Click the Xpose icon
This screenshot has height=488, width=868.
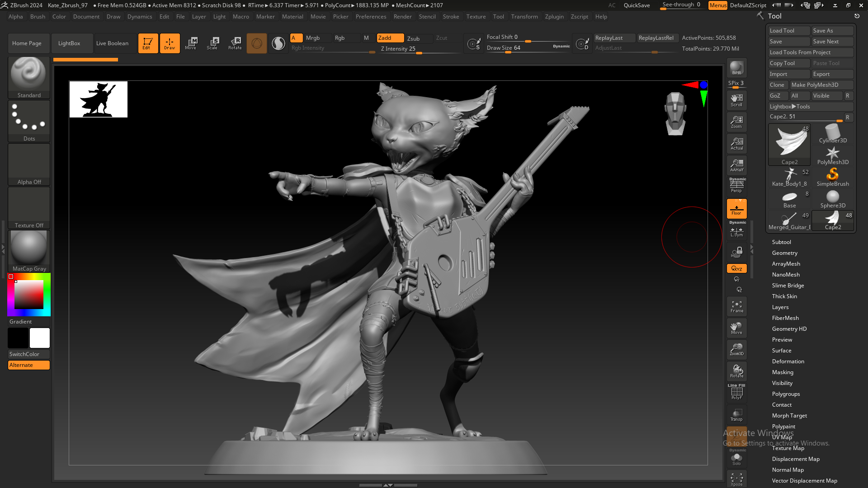pos(736,479)
